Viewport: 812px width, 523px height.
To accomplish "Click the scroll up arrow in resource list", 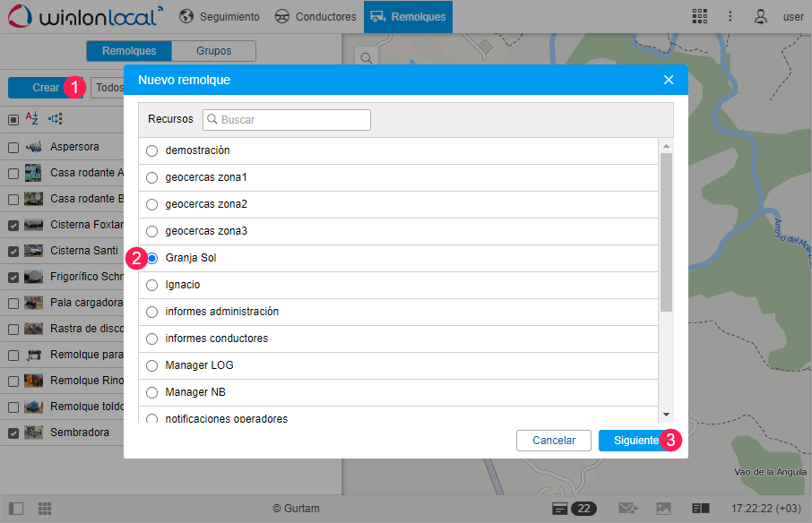I will [x=667, y=146].
